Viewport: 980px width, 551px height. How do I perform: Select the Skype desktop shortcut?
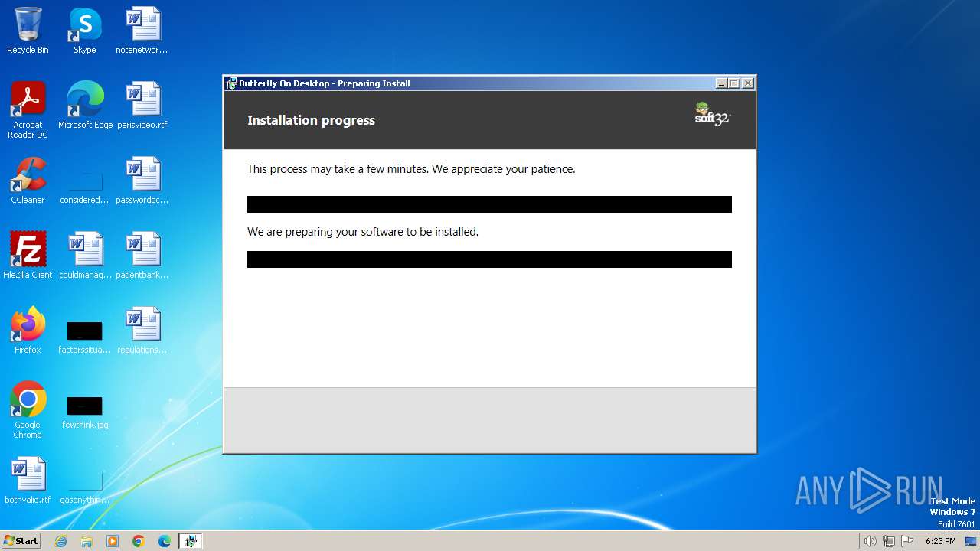pos(84,31)
